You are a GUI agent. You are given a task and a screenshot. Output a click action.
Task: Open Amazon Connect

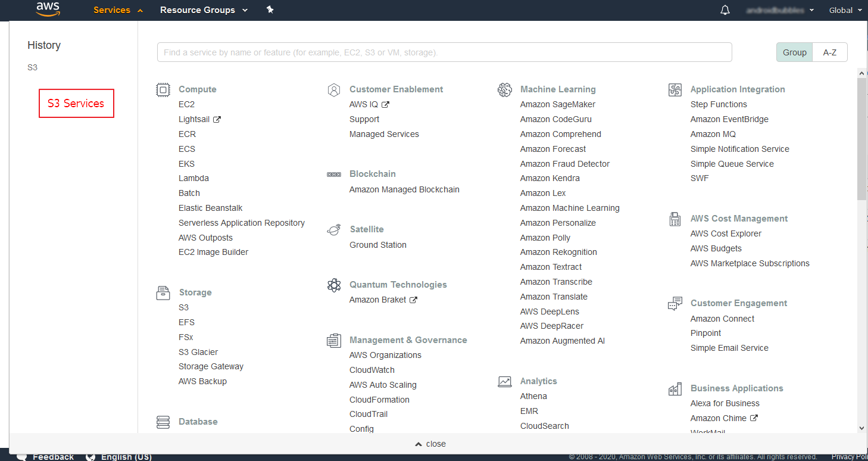pyautogui.click(x=722, y=319)
